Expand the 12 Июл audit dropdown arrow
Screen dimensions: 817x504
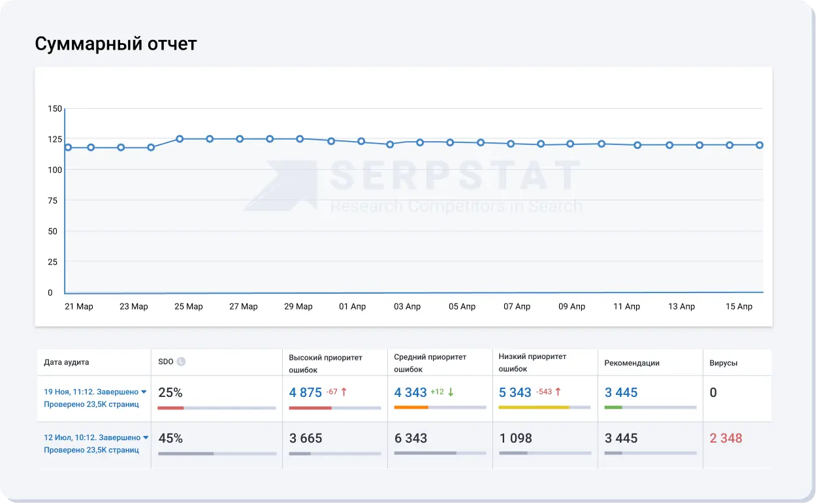point(146,438)
